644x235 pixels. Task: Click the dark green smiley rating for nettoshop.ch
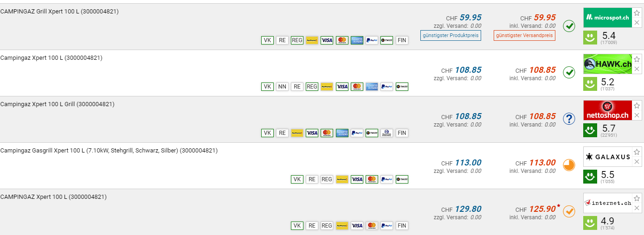point(590,130)
